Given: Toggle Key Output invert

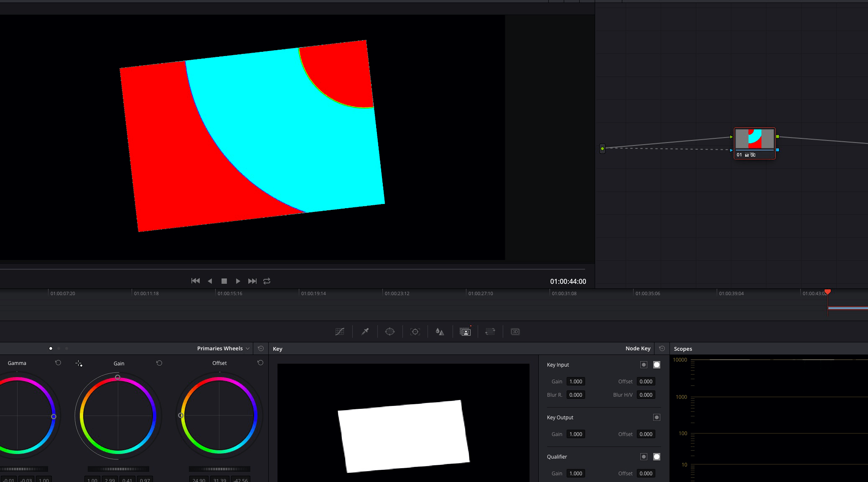Looking at the screenshot, I should coord(657,417).
